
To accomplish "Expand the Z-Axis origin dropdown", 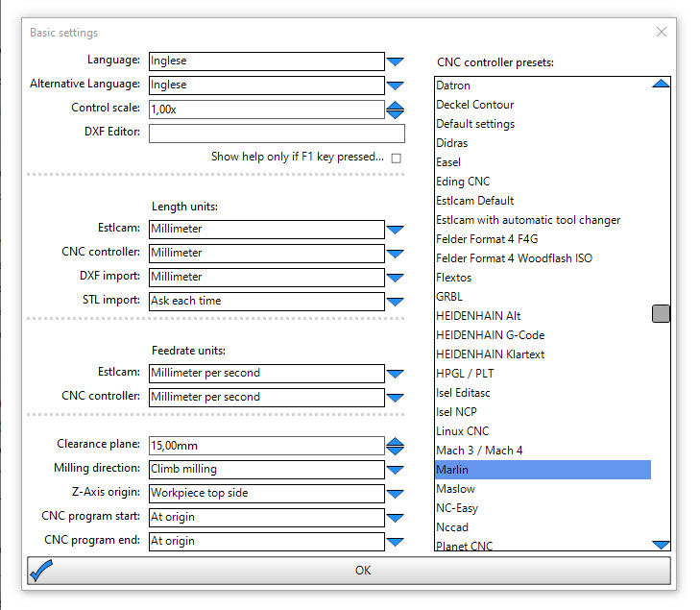I will click(395, 494).
